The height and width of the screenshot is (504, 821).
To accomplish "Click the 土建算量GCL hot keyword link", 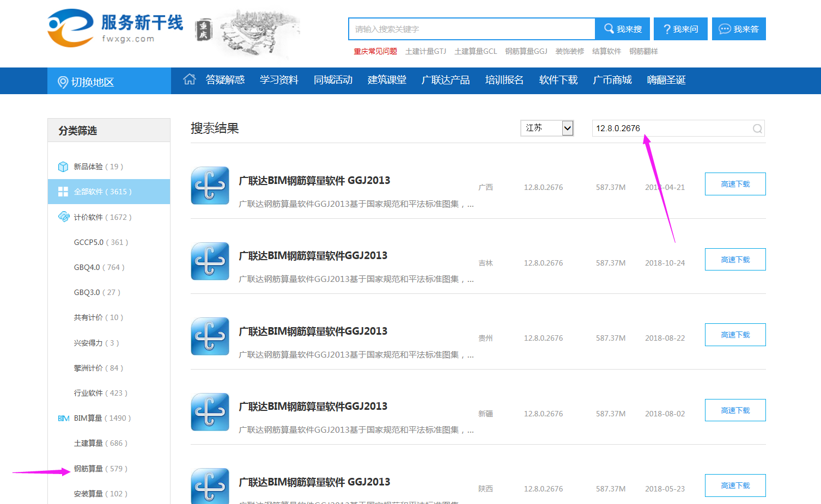I will tap(476, 51).
